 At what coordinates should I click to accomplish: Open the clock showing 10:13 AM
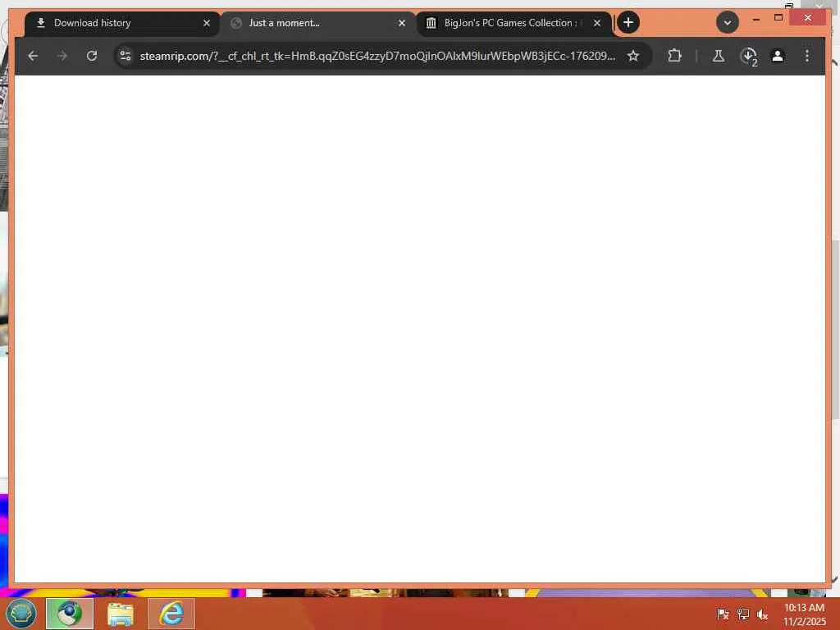click(x=804, y=614)
